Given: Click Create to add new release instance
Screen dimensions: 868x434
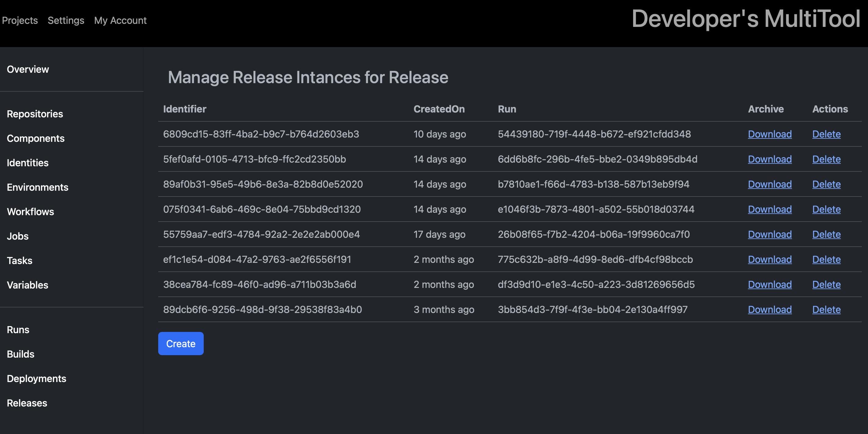Looking at the screenshot, I should pos(181,343).
